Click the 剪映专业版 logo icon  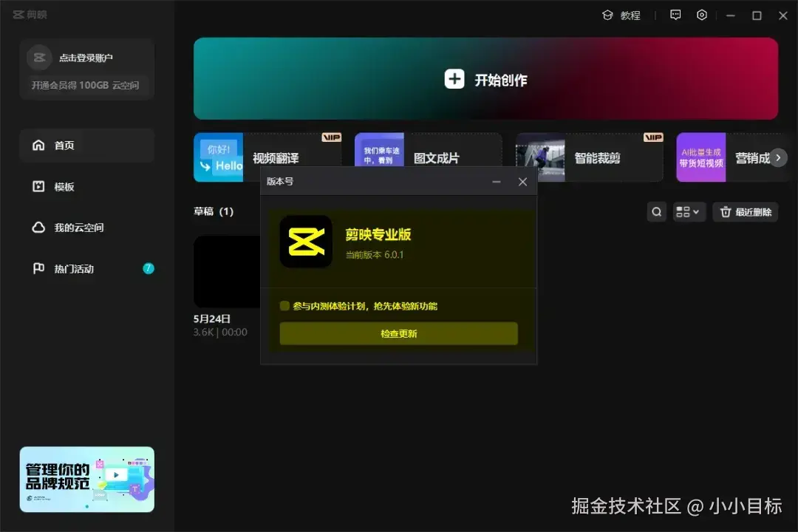tap(306, 242)
